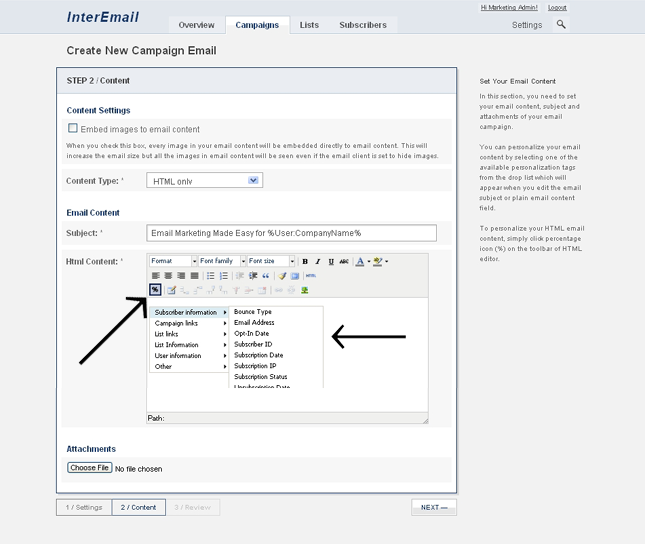Apply italic formatting in the editor toolbar
645x544 pixels.
tap(318, 262)
